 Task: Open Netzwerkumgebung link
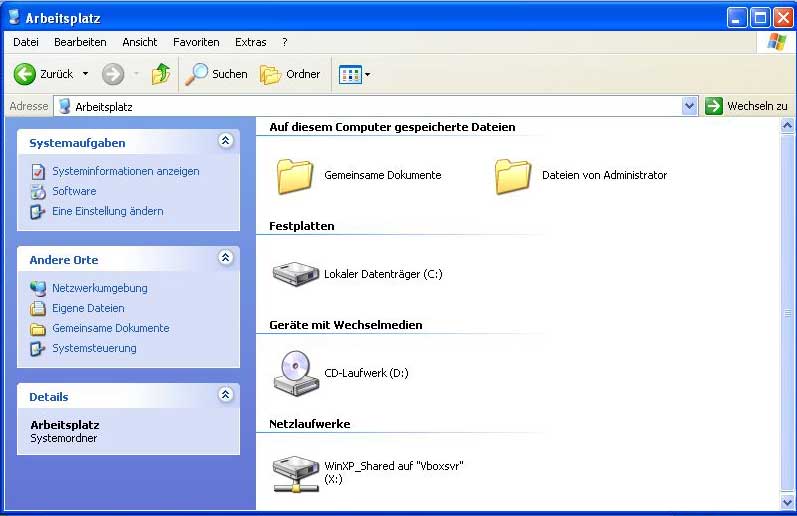[100, 288]
